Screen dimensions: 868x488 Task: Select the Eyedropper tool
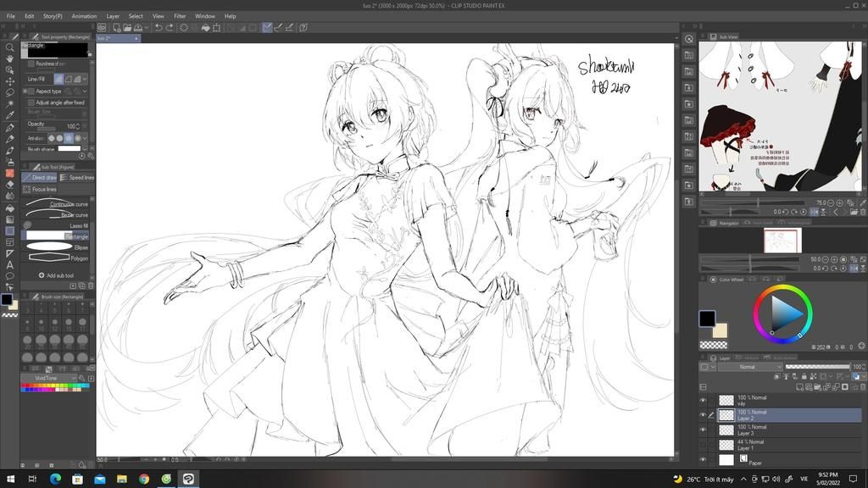point(9,115)
